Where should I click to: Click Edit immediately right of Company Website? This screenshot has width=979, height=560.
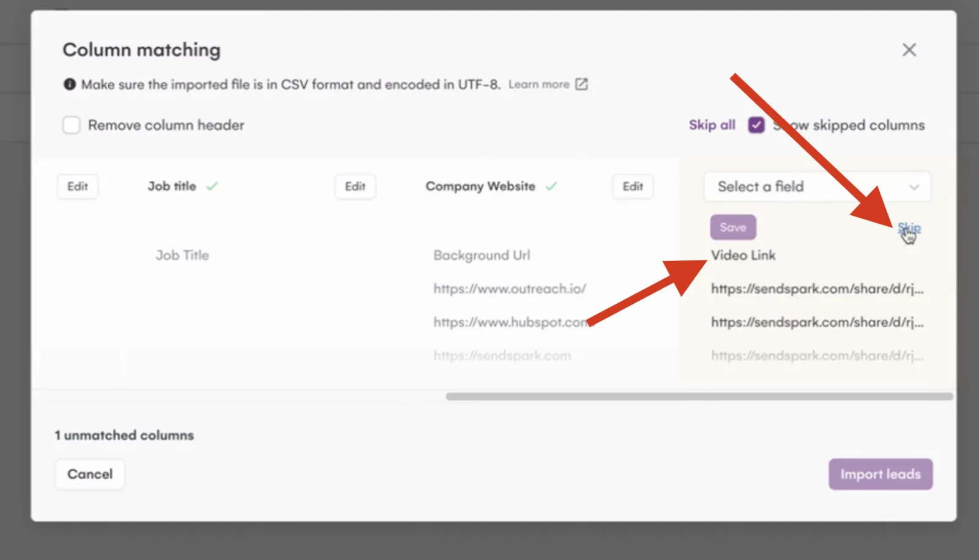(x=633, y=186)
